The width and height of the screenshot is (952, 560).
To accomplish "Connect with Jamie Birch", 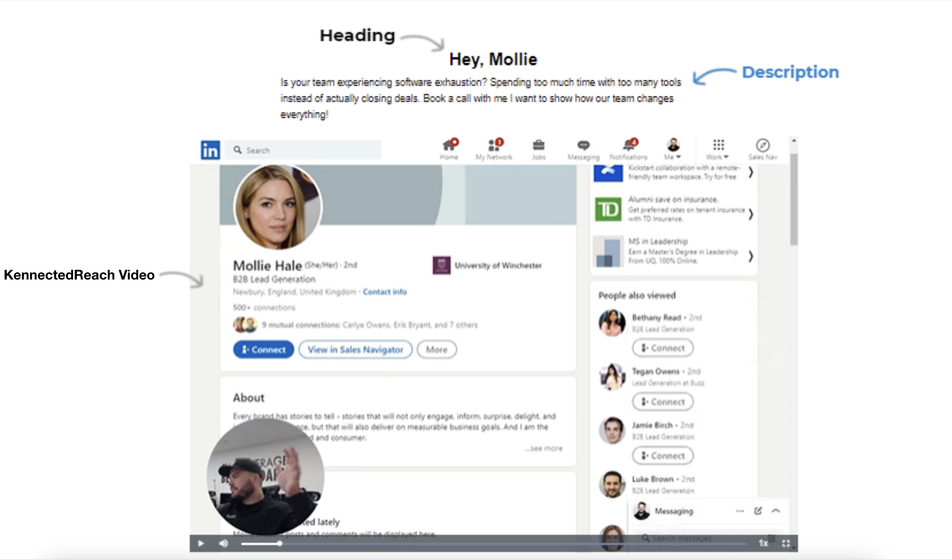I will [663, 456].
